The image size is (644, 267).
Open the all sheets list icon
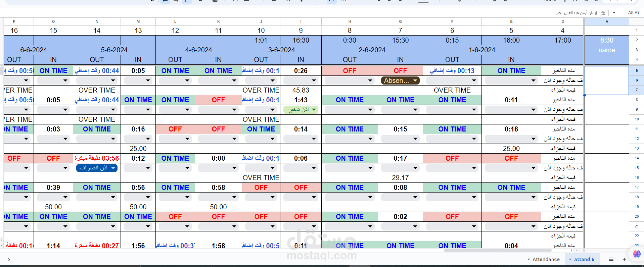coord(611,259)
